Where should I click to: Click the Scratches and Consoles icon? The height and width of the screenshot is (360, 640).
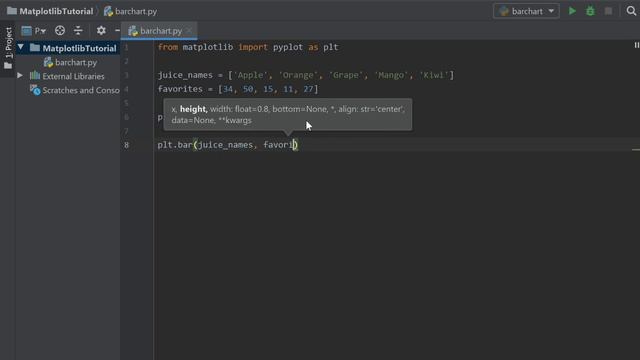[35, 90]
